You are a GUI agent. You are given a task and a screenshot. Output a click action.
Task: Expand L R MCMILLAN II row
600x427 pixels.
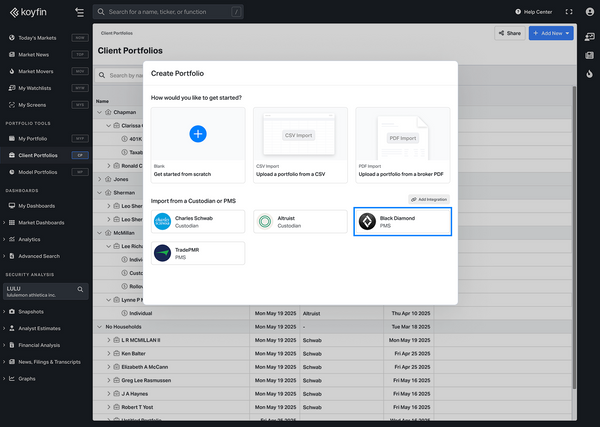tap(109, 340)
